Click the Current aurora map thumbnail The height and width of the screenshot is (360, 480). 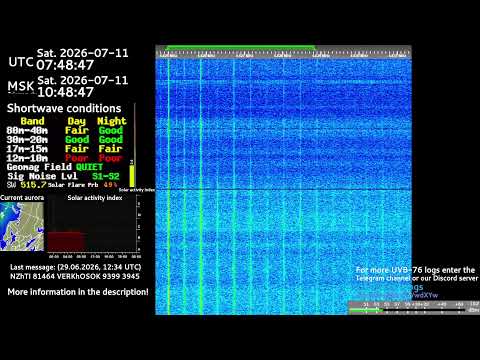[x=22, y=226]
